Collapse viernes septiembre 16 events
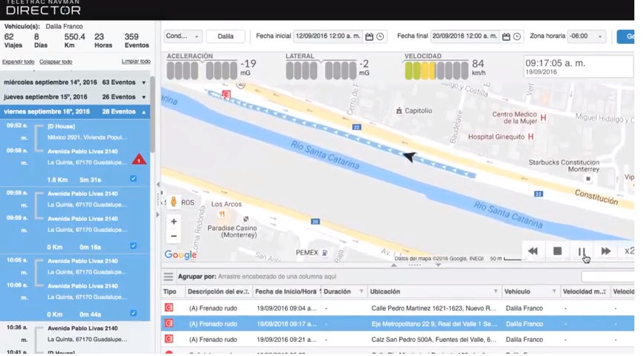Viewport: 644px width, 356px height. (144, 111)
